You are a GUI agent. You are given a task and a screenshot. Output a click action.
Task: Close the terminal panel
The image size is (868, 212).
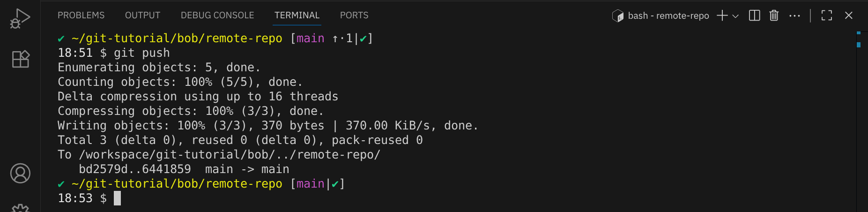[x=848, y=15]
